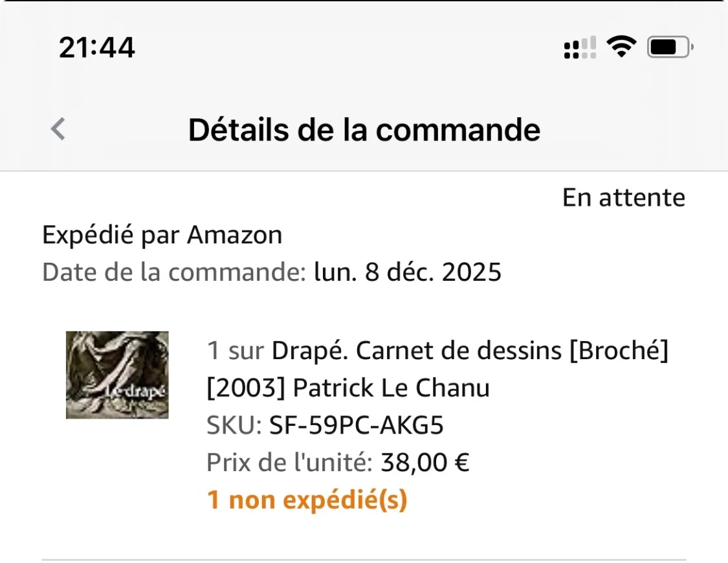Open the Le drapé book cover thumbnail

tap(117, 375)
